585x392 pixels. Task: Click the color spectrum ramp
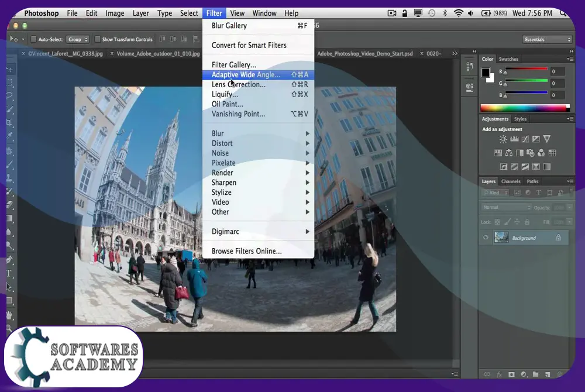[x=525, y=108]
